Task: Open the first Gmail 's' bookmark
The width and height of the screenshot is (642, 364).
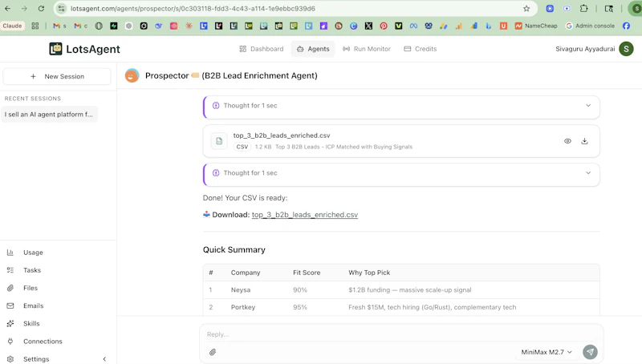Action: (x=59, y=26)
